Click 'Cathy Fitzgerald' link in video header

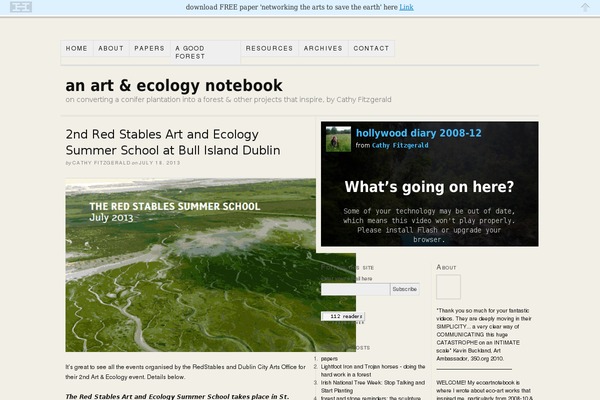pos(400,145)
